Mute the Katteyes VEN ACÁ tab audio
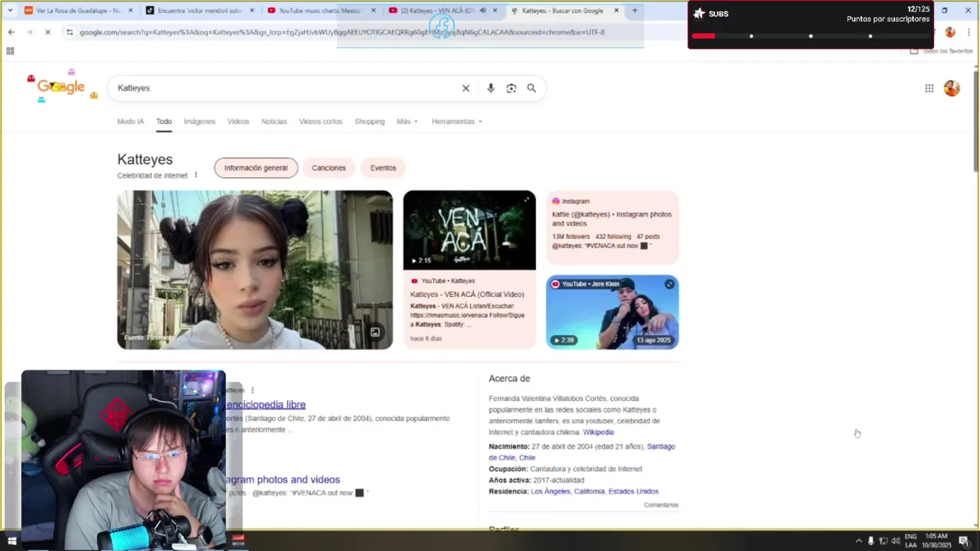The width and height of the screenshot is (980, 551). click(482, 11)
